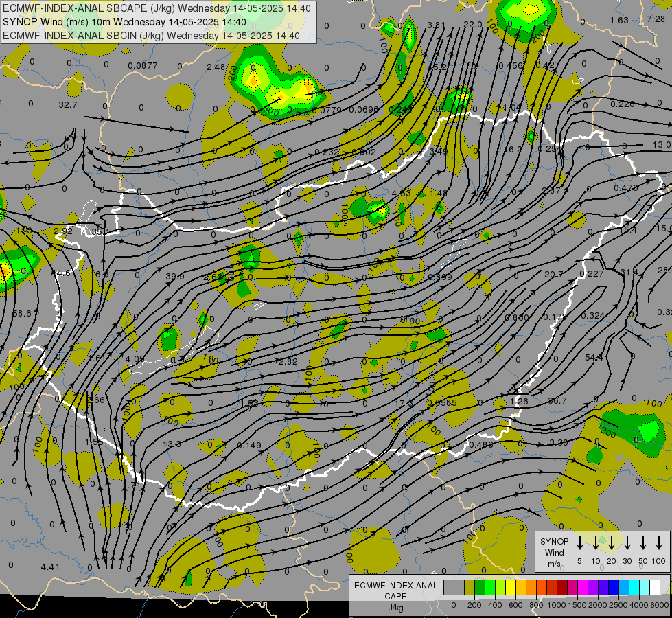Click the 5 m/s wind arrow in legend
Image resolution: width=672 pixels, height=618 pixels.
579,542
